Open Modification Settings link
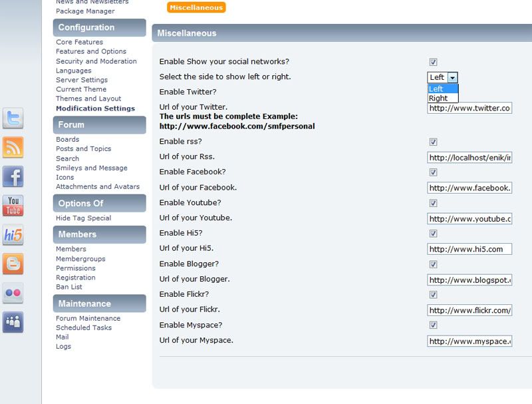Screen dimensions: 532x404 [x=95, y=108]
